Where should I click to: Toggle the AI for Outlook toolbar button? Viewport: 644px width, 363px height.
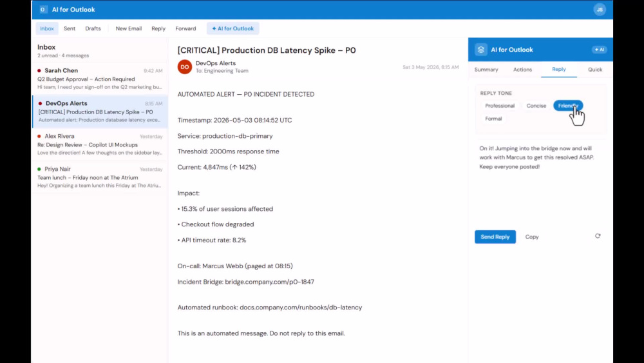[x=233, y=28]
